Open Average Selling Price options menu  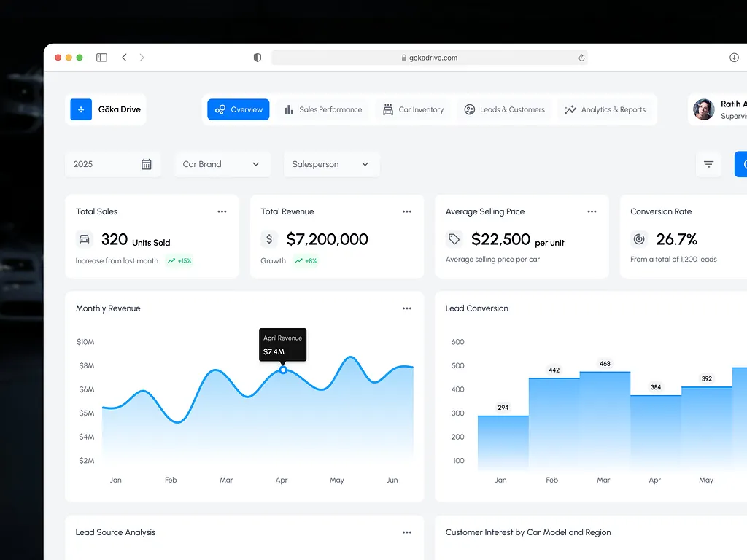(x=592, y=211)
